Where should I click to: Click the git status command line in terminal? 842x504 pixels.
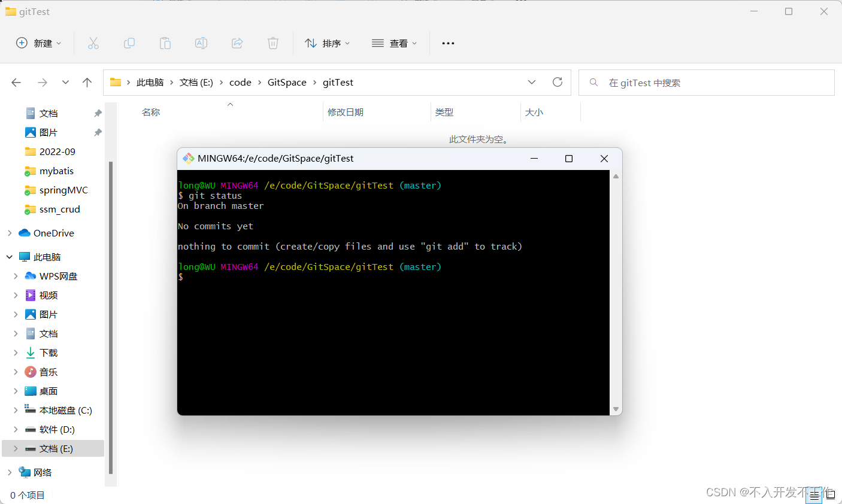[210, 196]
